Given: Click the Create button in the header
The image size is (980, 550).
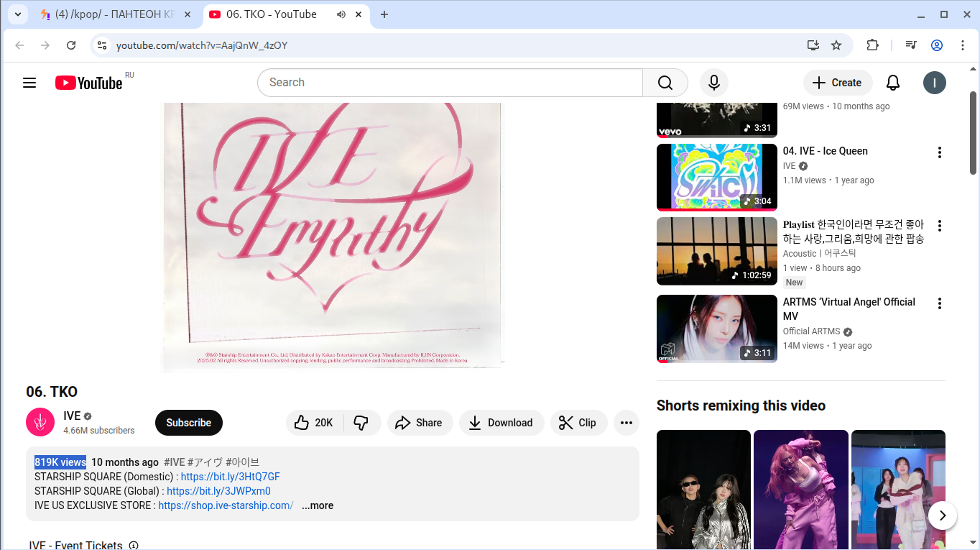Looking at the screenshot, I should point(838,83).
